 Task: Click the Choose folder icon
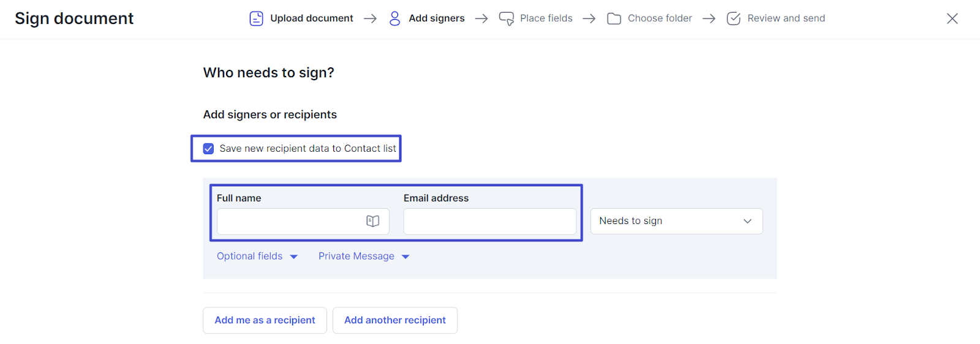[x=614, y=18]
